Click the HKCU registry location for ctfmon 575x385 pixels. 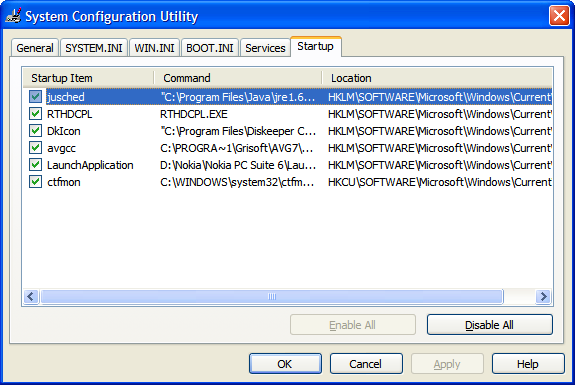[x=440, y=182]
